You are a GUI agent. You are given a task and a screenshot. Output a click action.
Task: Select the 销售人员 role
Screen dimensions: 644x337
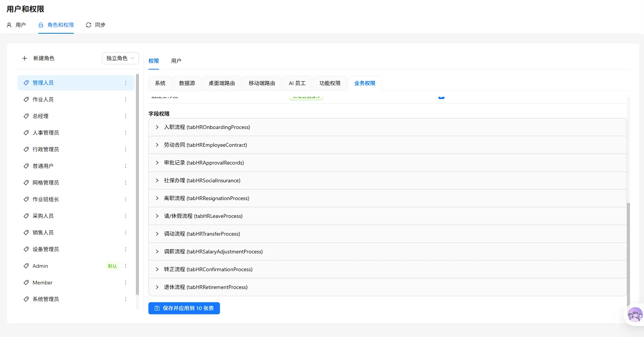pos(76,233)
